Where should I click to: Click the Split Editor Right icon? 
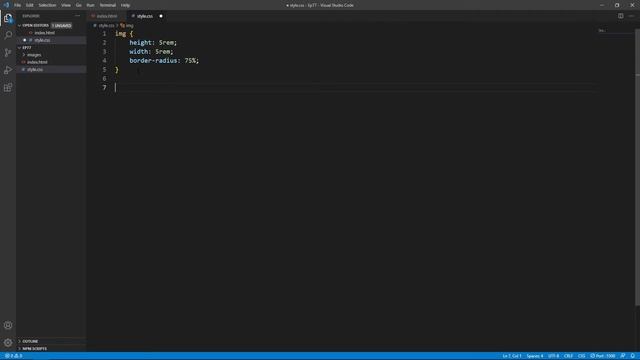pos(620,16)
